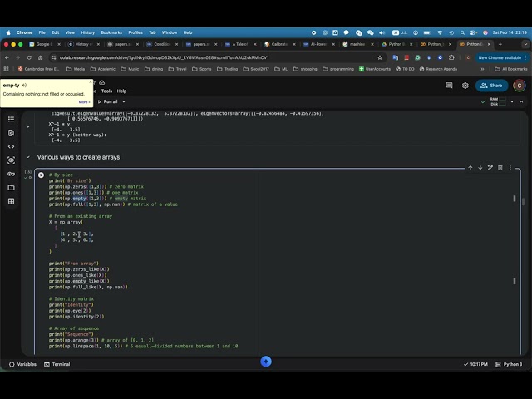
Task: Click 'New Chrome available' update button
Action: pos(501,57)
